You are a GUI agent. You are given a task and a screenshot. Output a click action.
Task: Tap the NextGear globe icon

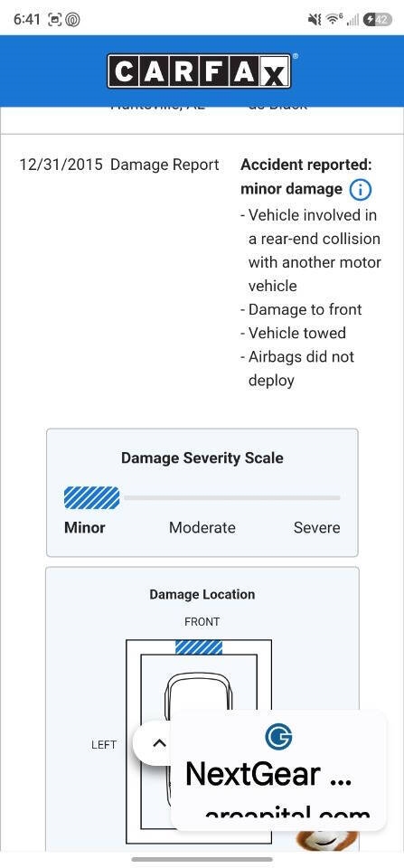(278, 737)
